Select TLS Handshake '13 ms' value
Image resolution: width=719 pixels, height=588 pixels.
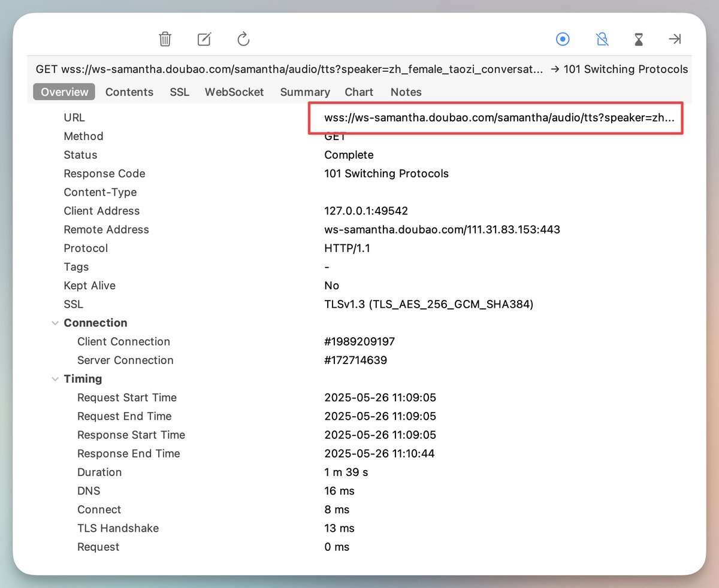coord(339,528)
